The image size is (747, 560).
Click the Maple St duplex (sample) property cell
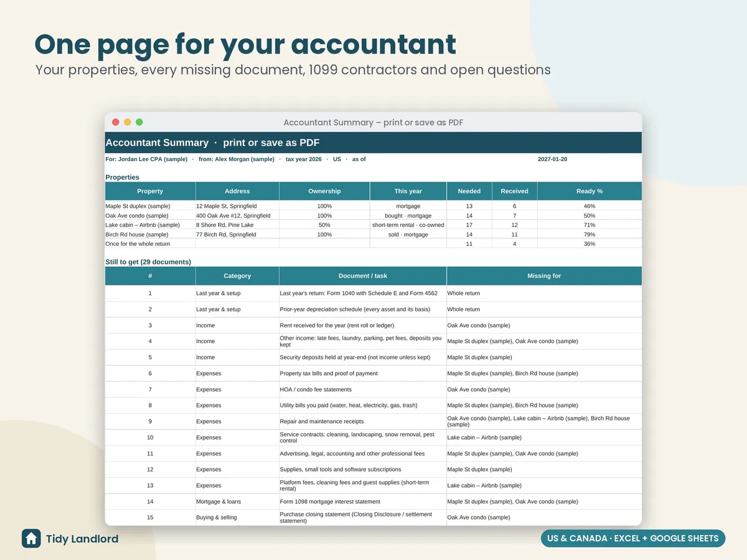pyautogui.click(x=150, y=206)
